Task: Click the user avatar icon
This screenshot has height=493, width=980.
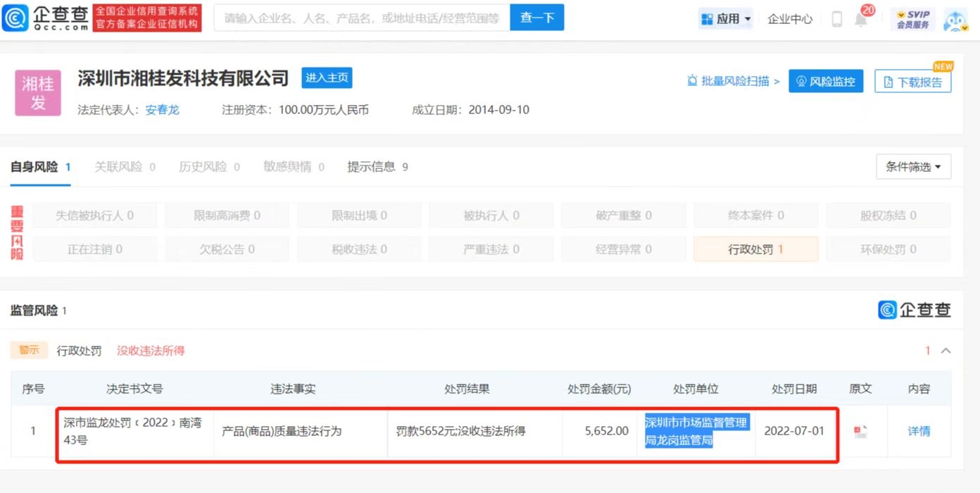Action: pos(955,20)
